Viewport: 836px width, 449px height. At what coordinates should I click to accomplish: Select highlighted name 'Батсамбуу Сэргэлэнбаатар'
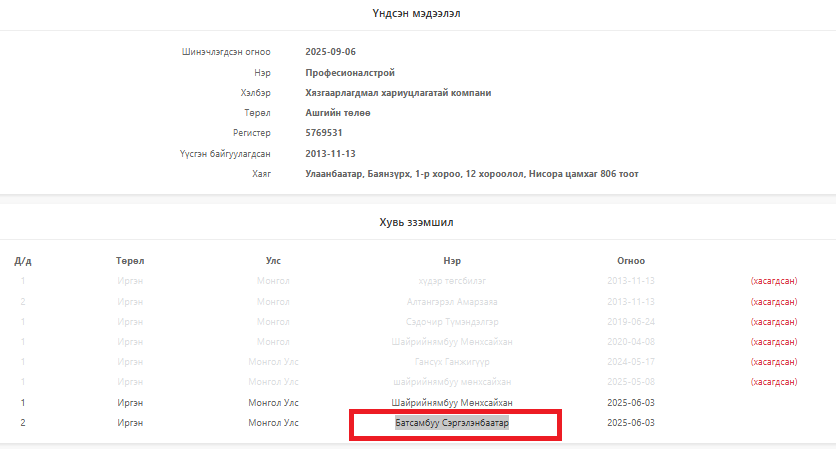click(452, 423)
